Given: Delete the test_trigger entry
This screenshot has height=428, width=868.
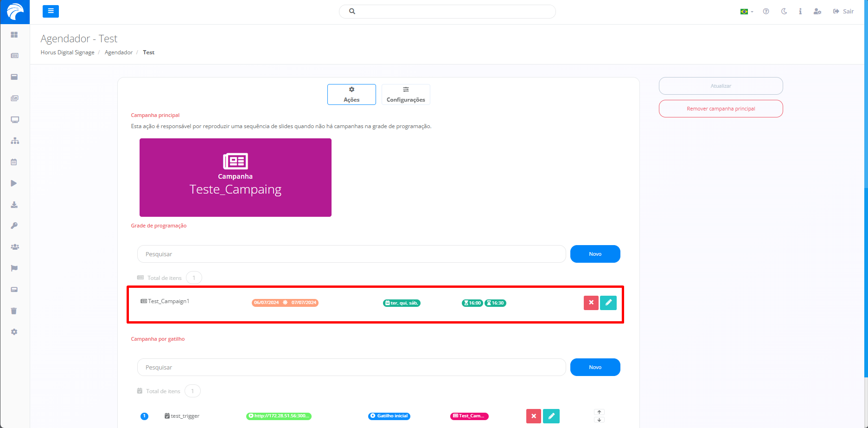Looking at the screenshot, I should click(534, 416).
